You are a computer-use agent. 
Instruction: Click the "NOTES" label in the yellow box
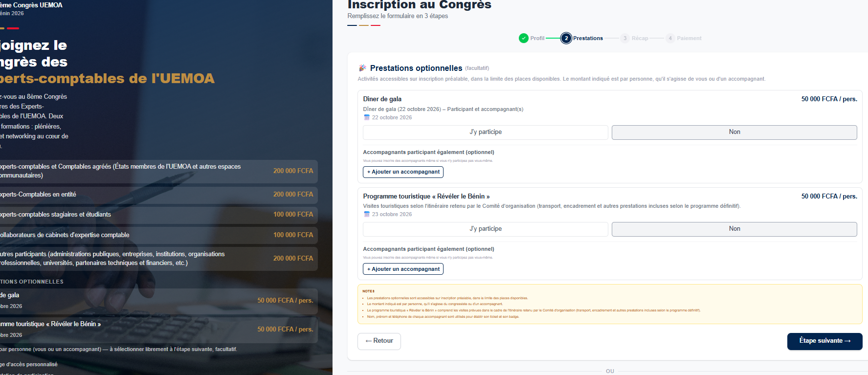(368, 291)
